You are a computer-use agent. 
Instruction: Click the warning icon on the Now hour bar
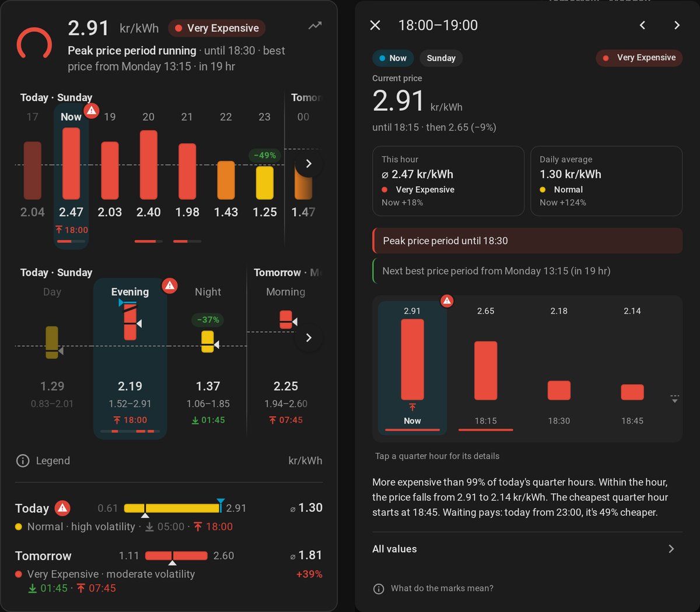click(92, 110)
